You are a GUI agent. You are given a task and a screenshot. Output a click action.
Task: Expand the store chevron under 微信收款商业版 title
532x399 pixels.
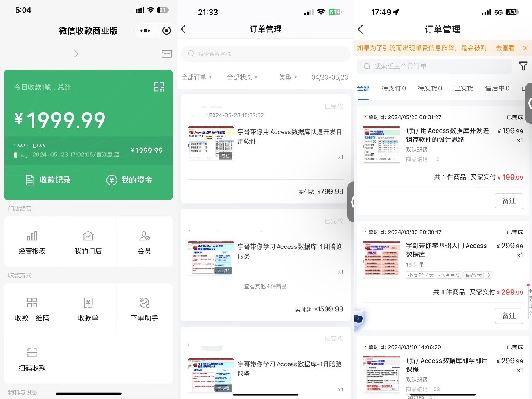(76, 54)
